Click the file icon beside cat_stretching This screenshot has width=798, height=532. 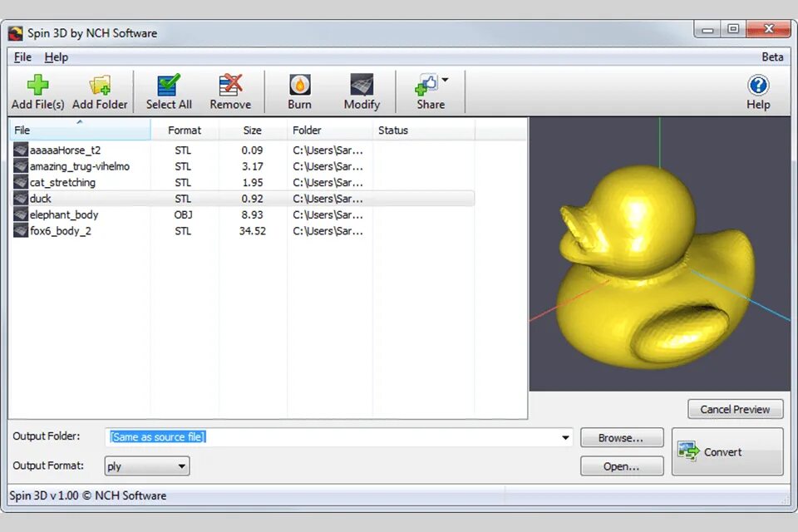pos(21,182)
